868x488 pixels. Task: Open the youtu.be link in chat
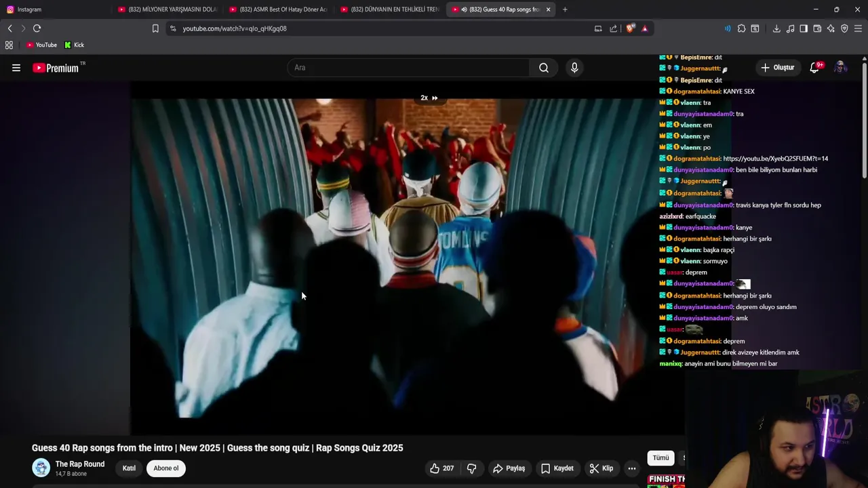tap(775, 159)
